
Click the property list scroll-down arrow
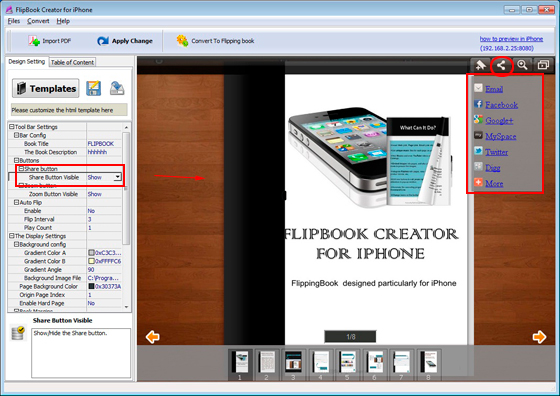point(126,307)
